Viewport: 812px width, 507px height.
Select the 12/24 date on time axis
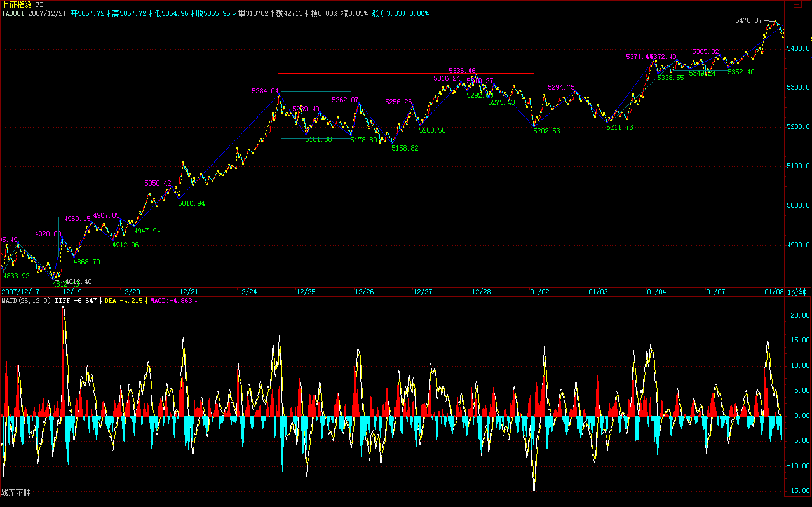click(247, 292)
